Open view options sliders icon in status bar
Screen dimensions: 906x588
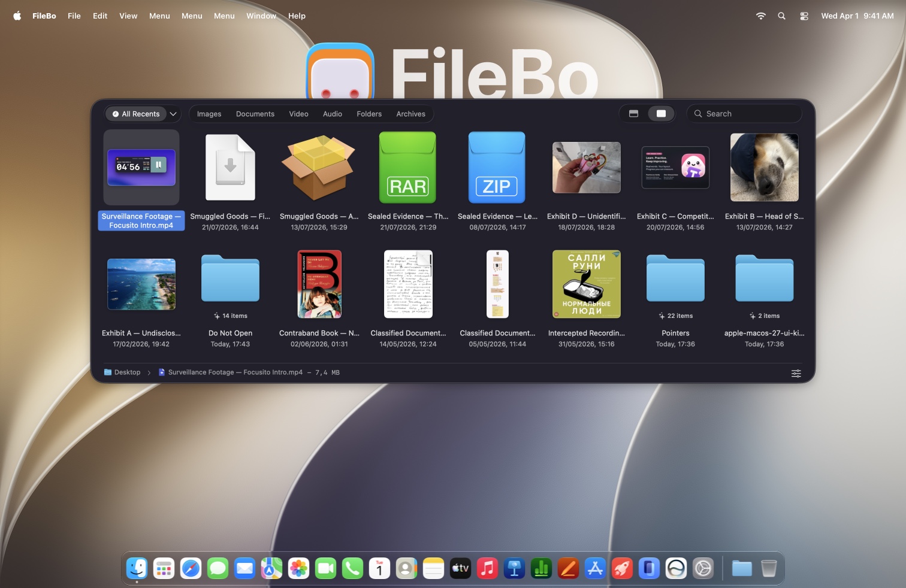796,373
